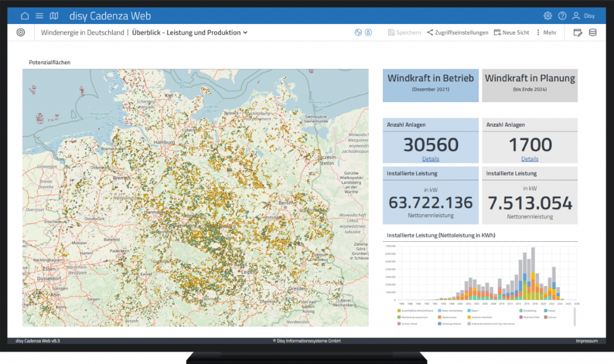Toggle the Bayern series in the chart legend

472,310
